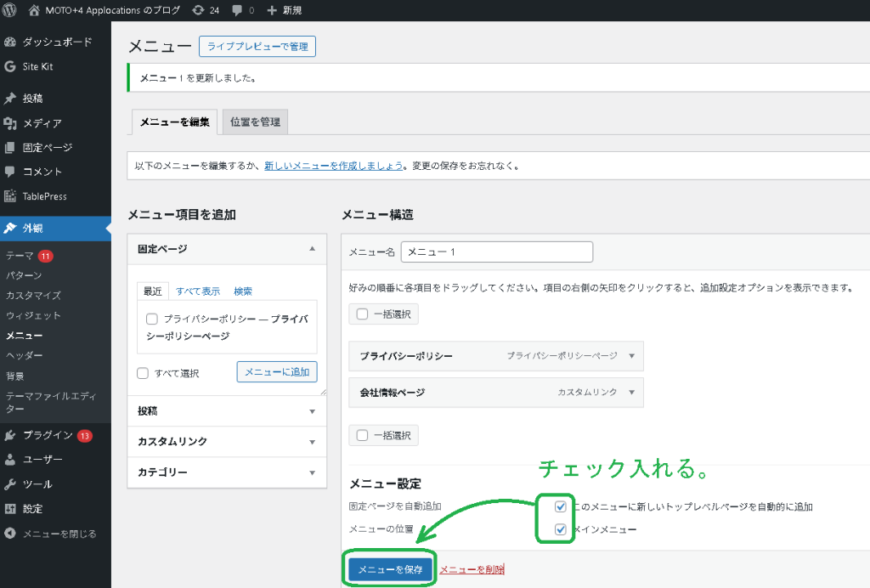Screen dimensions: 870x588
Task: Expand 会社情報ページ menu item options
Action: [x=631, y=393]
